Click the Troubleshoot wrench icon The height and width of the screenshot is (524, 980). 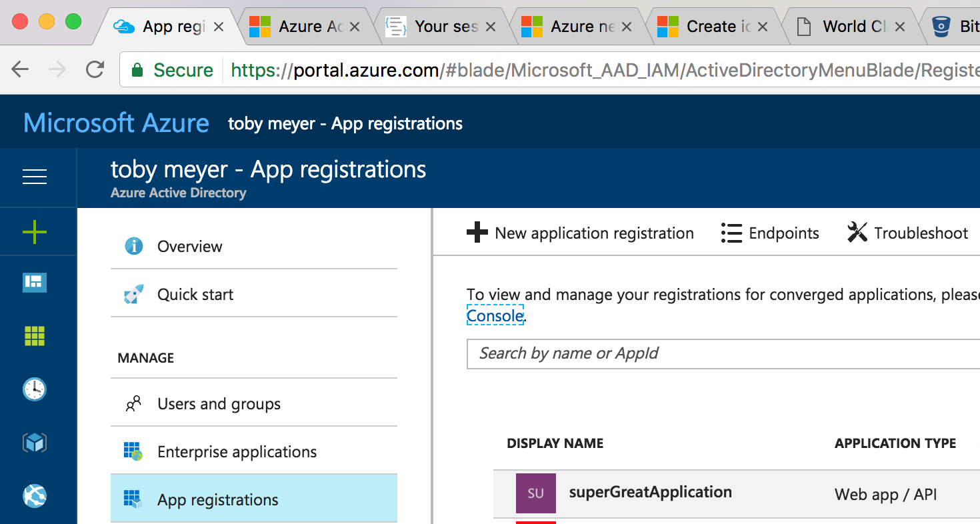(x=859, y=231)
